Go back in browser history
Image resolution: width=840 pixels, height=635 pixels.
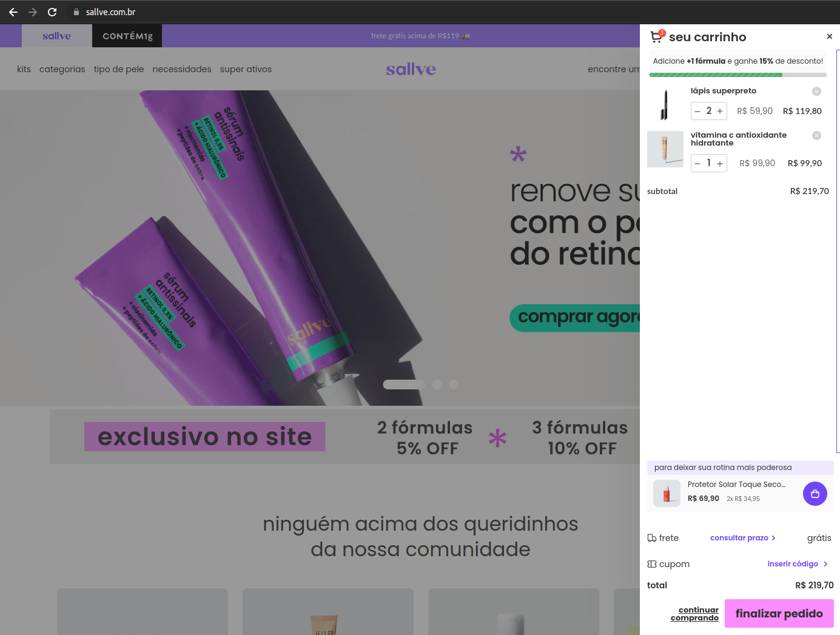[13, 12]
